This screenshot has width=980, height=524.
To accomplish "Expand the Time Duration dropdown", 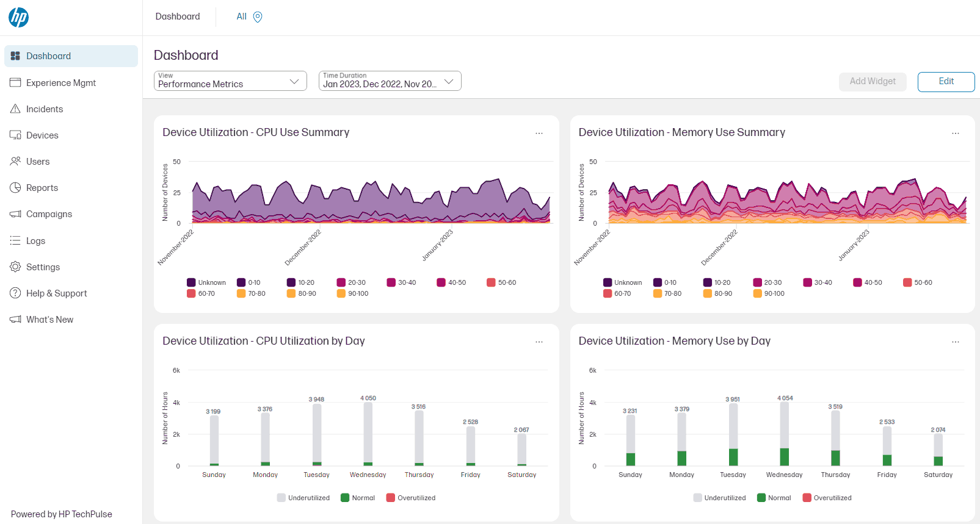I will [390, 81].
